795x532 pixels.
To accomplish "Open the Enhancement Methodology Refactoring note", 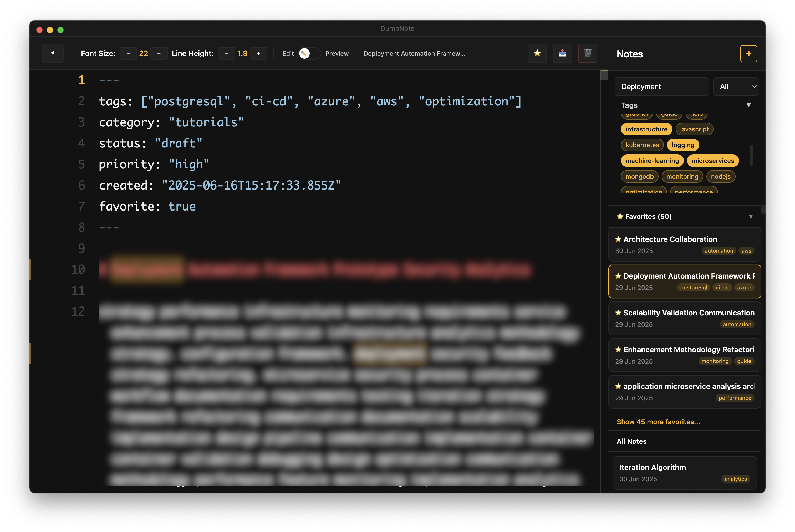I will tap(684, 355).
